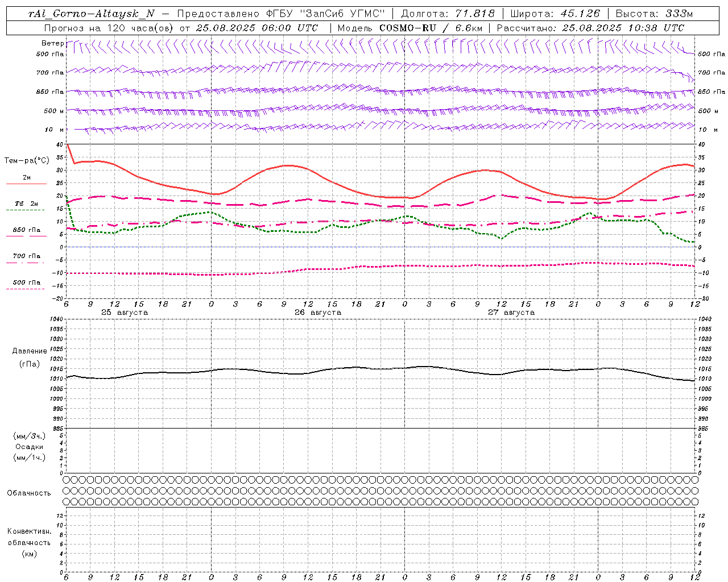Click the provider text ФГБУ "ЗапСиб УГМС"

click(325, 14)
